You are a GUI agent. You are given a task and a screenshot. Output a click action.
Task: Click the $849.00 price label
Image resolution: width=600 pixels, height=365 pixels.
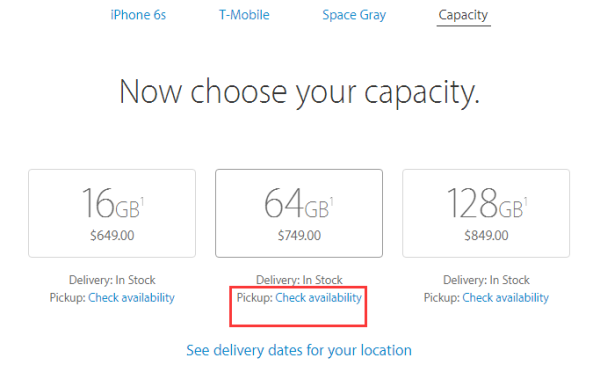coord(486,235)
